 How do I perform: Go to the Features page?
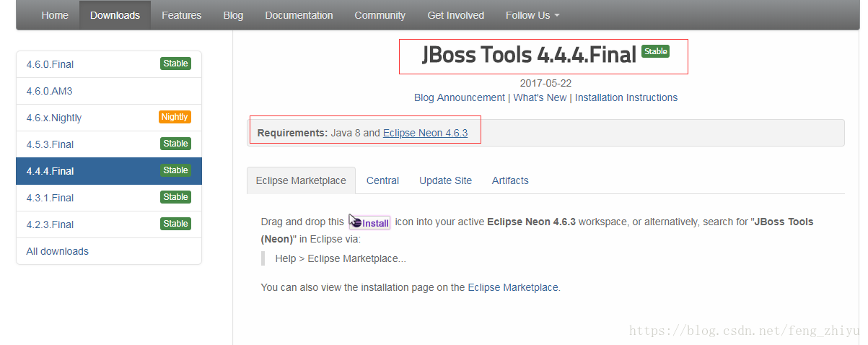[182, 15]
